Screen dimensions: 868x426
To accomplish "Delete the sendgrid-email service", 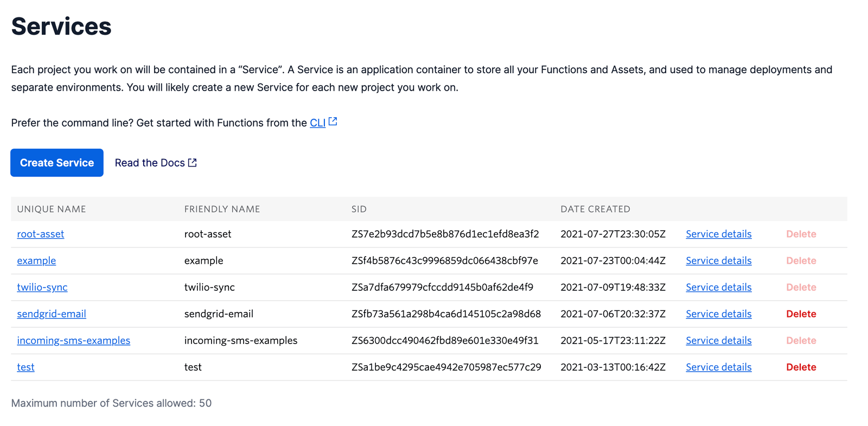I will pos(801,314).
